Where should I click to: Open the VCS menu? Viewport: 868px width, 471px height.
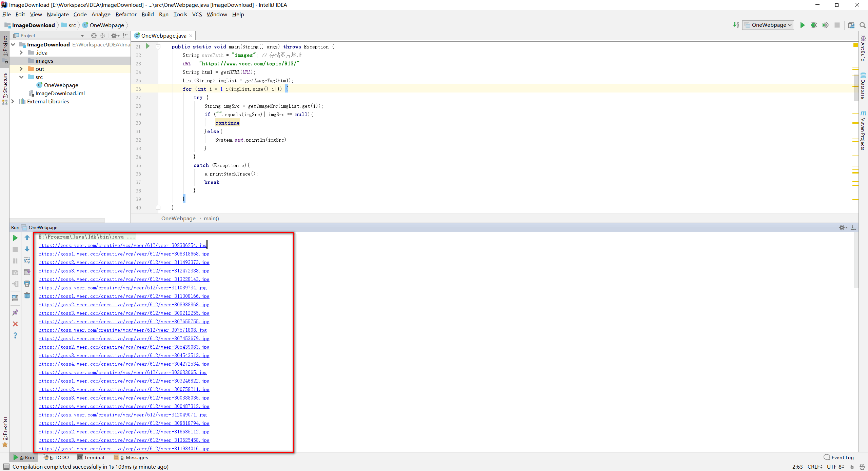click(197, 14)
